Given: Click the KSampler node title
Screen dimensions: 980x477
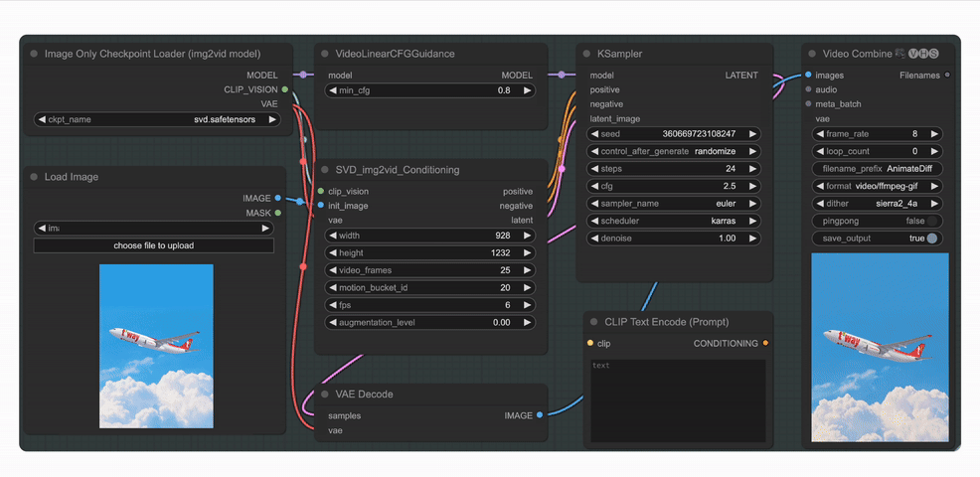Looking at the screenshot, I should point(620,54).
